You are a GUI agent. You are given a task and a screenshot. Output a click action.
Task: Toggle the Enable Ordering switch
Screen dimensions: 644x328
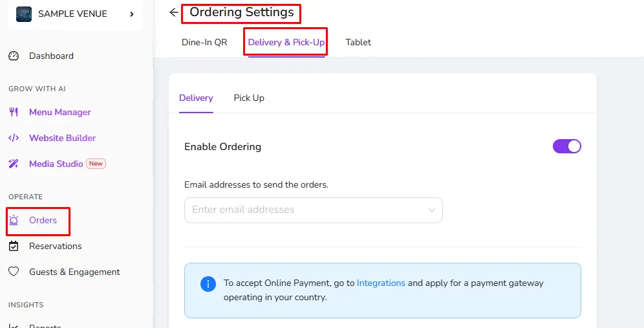point(567,146)
